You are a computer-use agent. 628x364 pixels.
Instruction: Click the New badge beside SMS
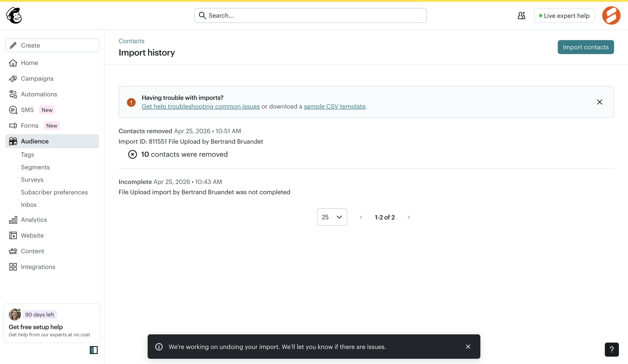pyautogui.click(x=47, y=110)
